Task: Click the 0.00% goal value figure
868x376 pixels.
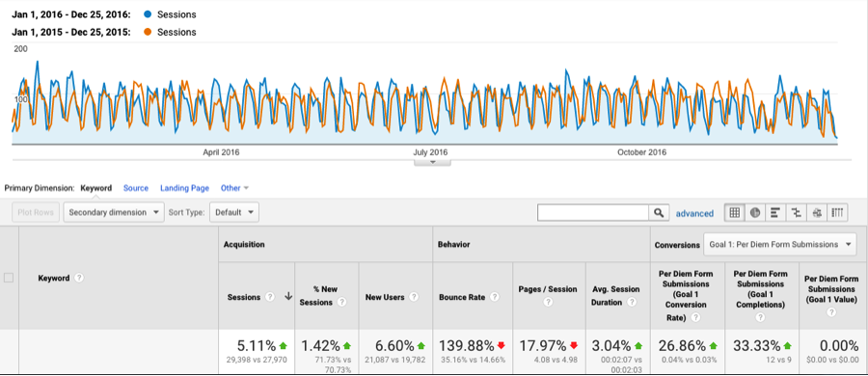Action: [x=839, y=346]
